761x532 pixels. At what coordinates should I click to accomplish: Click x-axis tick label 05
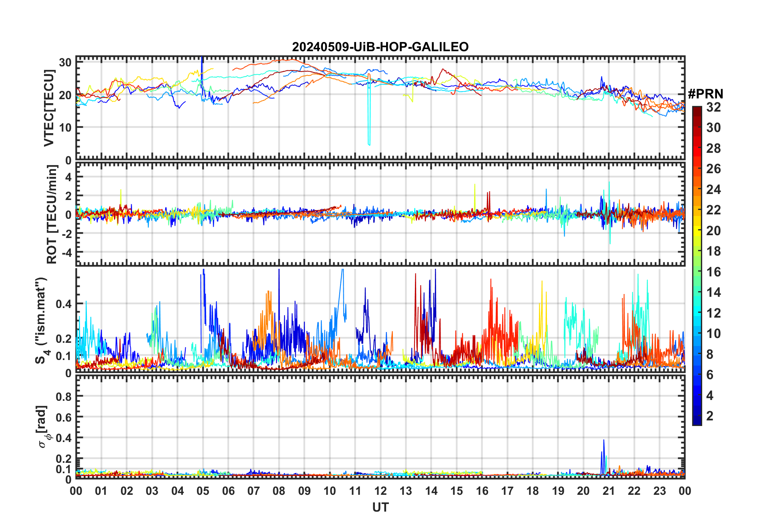click(203, 491)
